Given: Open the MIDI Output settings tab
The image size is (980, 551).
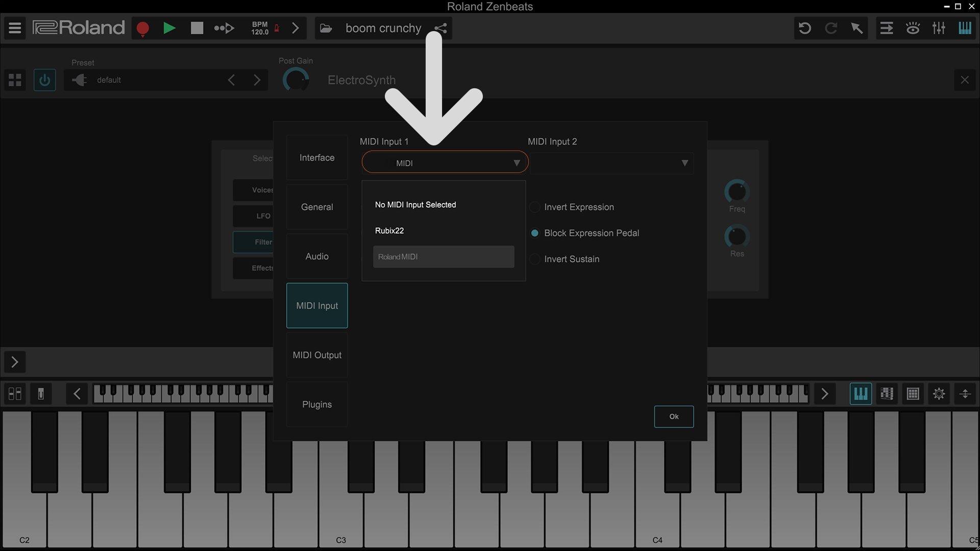Looking at the screenshot, I should (x=317, y=355).
